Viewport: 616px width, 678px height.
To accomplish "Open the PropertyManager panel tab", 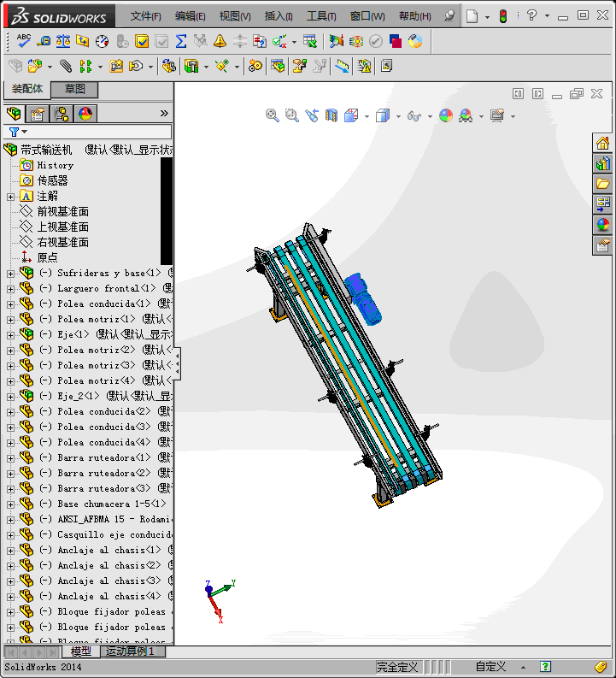I will [x=37, y=114].
